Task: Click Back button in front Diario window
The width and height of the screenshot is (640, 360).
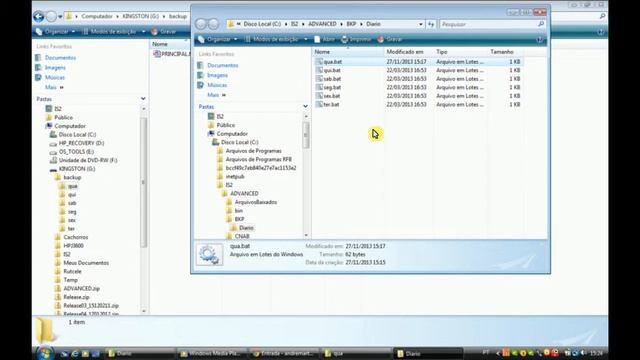Action: (x=200, y=24)
